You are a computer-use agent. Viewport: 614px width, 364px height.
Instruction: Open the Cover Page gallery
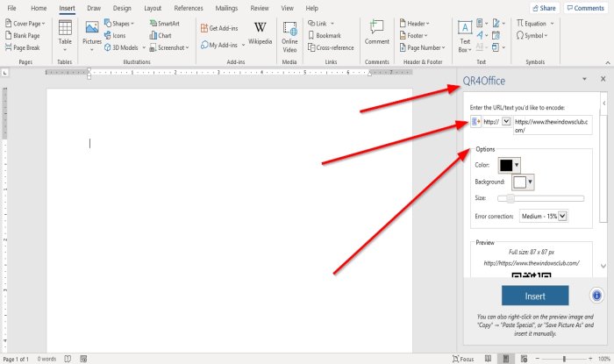(x=25, y=24)
